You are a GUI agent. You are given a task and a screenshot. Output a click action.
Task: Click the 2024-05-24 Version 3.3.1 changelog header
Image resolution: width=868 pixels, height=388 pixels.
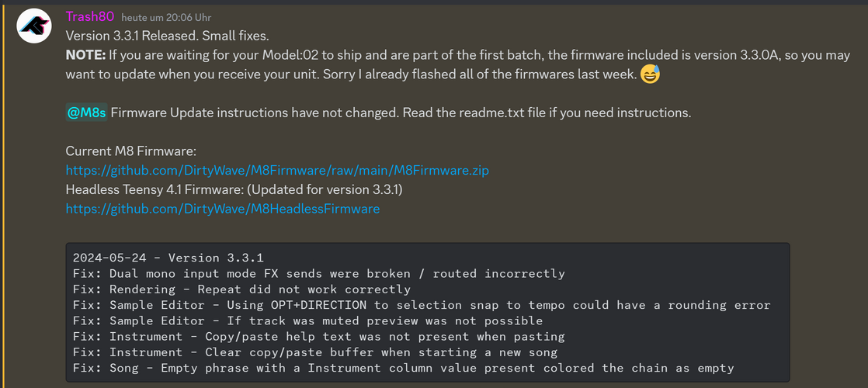click(x=168, y=258)
